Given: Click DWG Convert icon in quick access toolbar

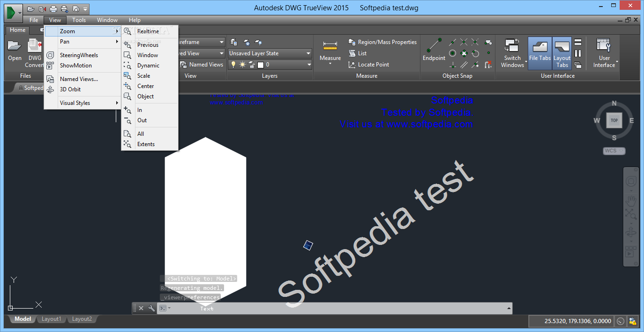Looking at the screenshot, I should pos(43,9).
